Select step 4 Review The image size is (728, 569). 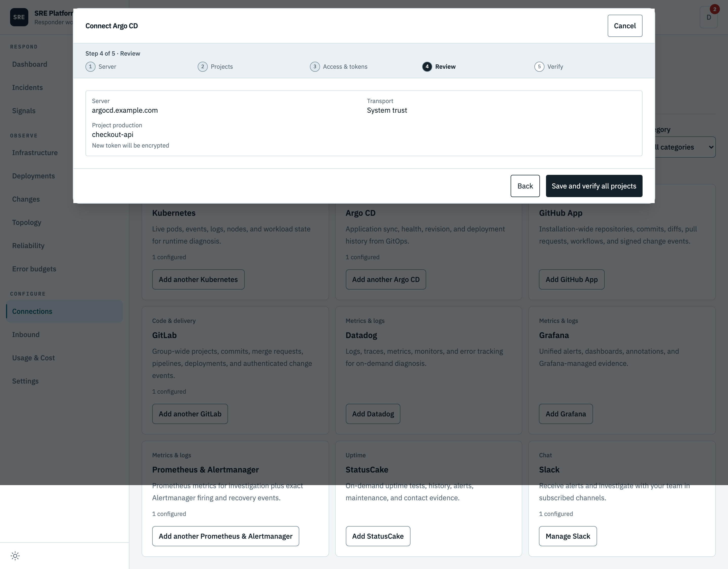(439, 67)
